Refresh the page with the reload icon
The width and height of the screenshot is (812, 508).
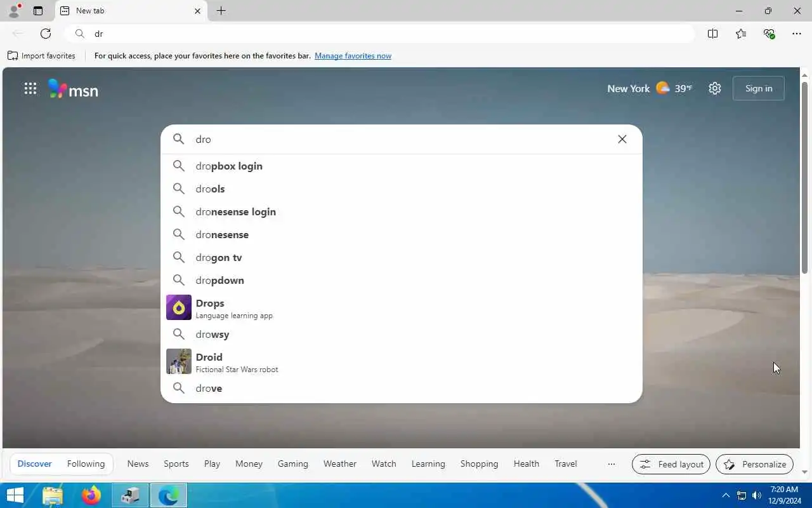tap(46, 34)
